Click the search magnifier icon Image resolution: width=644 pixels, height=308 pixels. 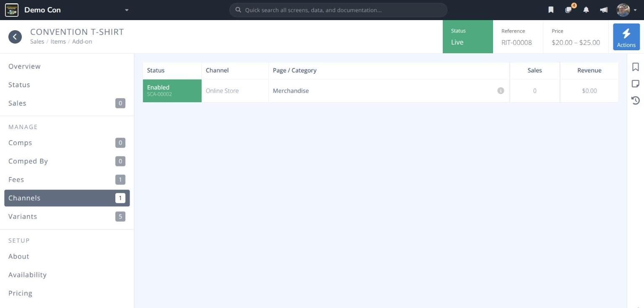pos(238,10)
